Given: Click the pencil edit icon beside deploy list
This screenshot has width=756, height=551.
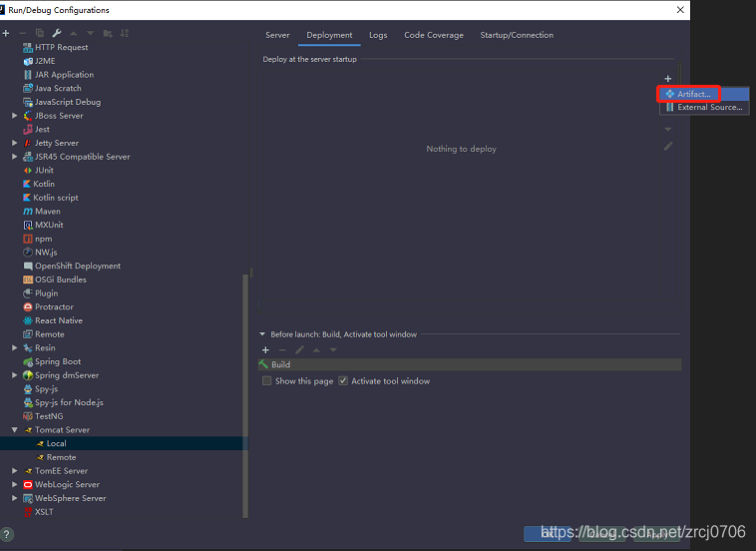Looking at the screenshot, I should [x=668, y=146].
